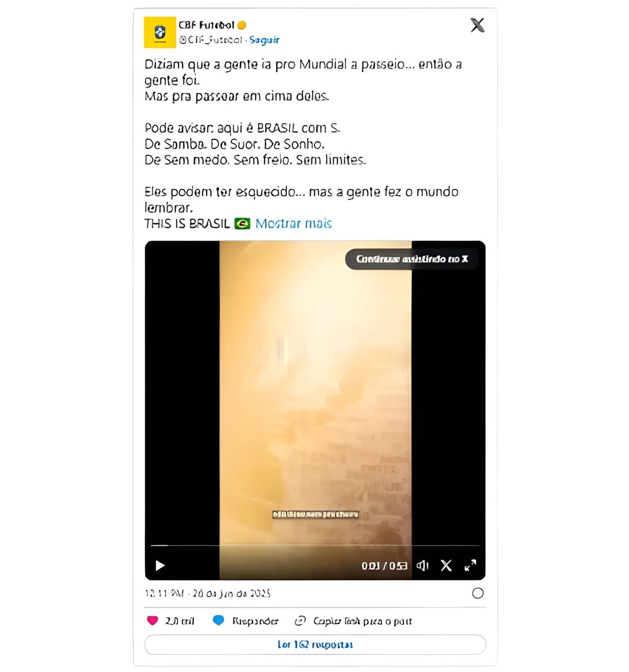This screenshot has height=672, width=629.
Task: Click the gold verified badge
Action: pyautogui.click(x=242, y=25)
